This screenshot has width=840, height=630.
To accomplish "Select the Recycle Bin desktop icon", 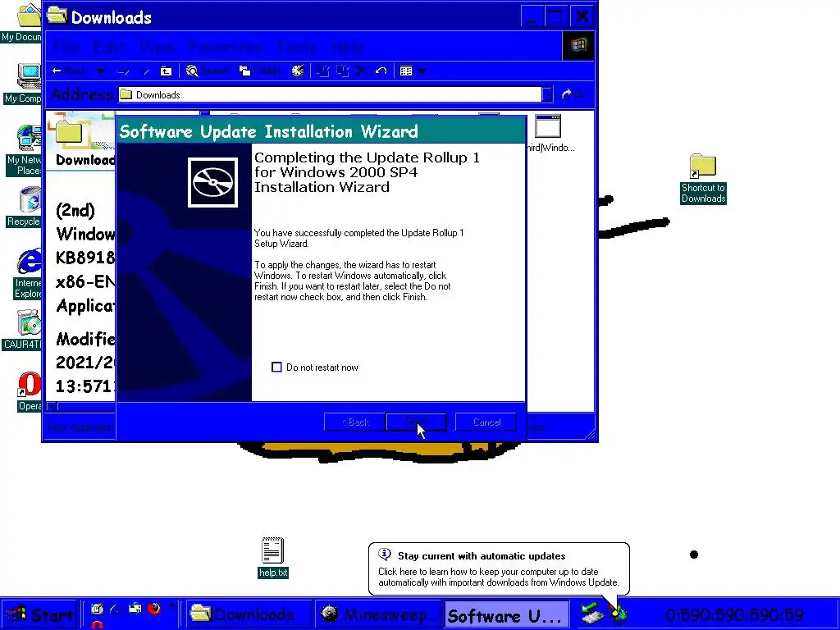I will pyautogui.click(x=24, y=207).
